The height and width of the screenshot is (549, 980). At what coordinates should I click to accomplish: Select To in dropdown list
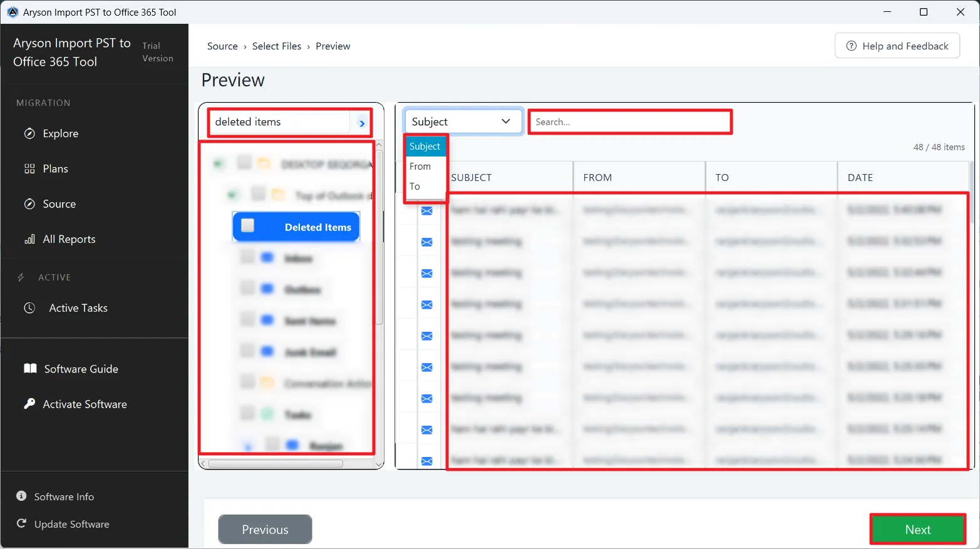[425, 187]
